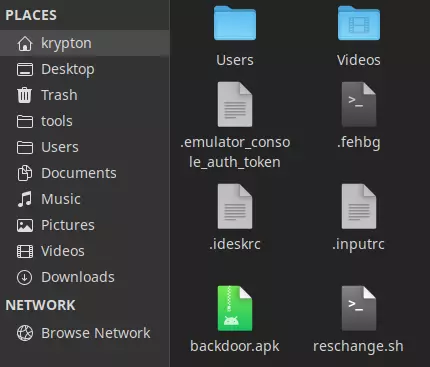Open the Trash bin icon
This screenshot has height=367, width=430.
pyautogui.click(x=25, y=95)
